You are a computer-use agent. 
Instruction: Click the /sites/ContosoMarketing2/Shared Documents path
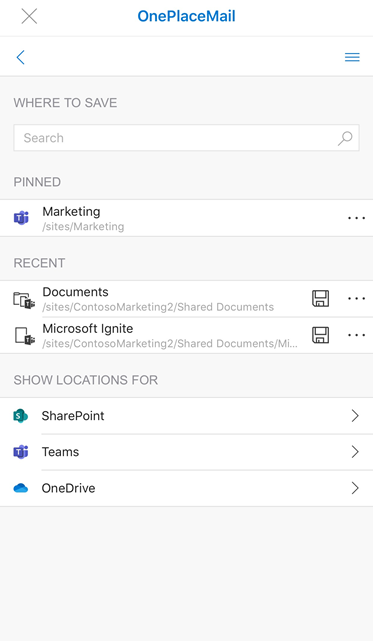158,307
